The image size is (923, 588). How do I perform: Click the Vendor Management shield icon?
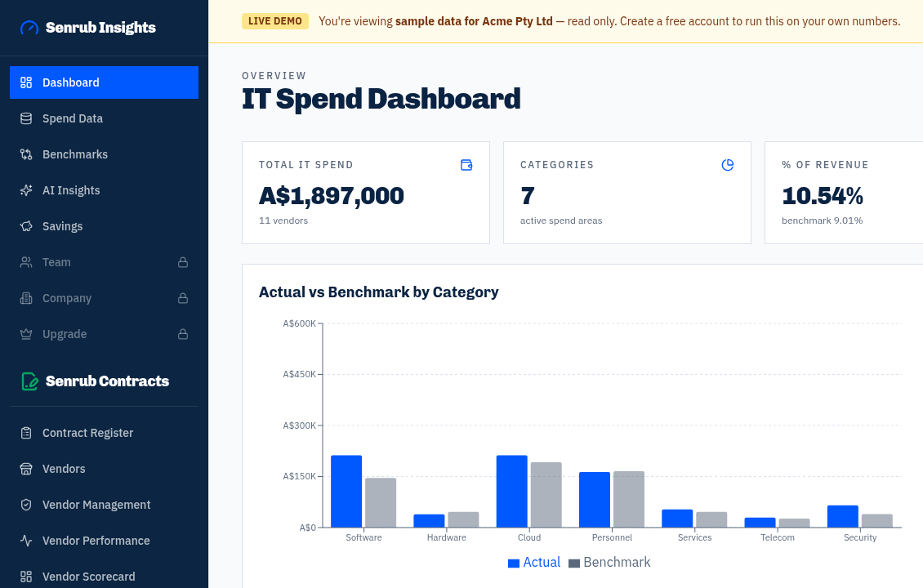tap(26, 505)
